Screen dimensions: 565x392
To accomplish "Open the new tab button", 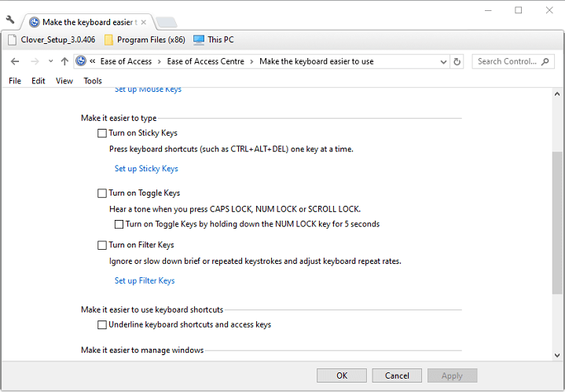I will pos(166,22).
